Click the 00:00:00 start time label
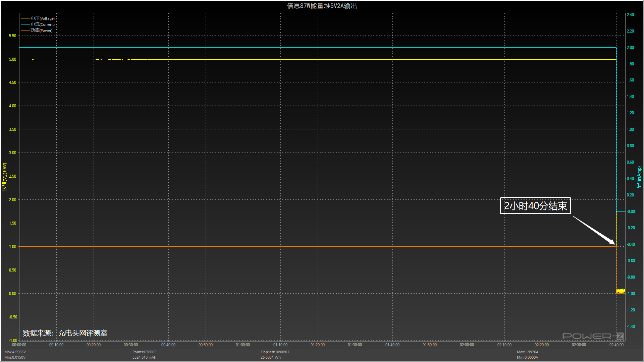 (x=19, y=345)
